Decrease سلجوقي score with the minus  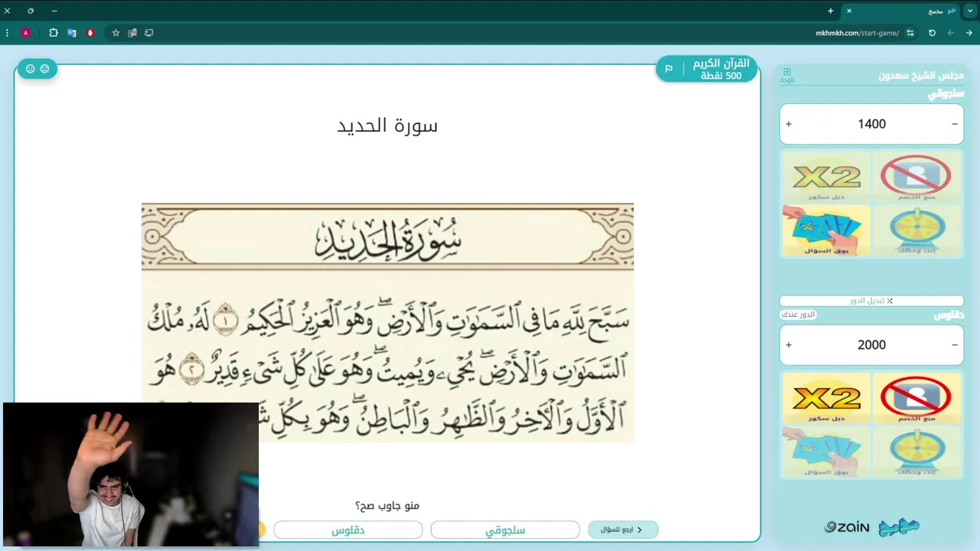coord(955,124)
